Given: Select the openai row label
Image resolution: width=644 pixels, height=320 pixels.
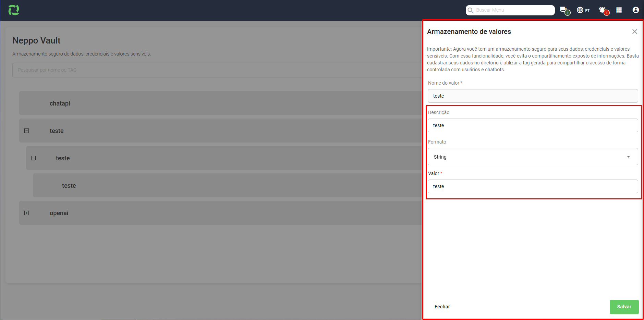Looking at the screenshot, I should pos(59,213).
